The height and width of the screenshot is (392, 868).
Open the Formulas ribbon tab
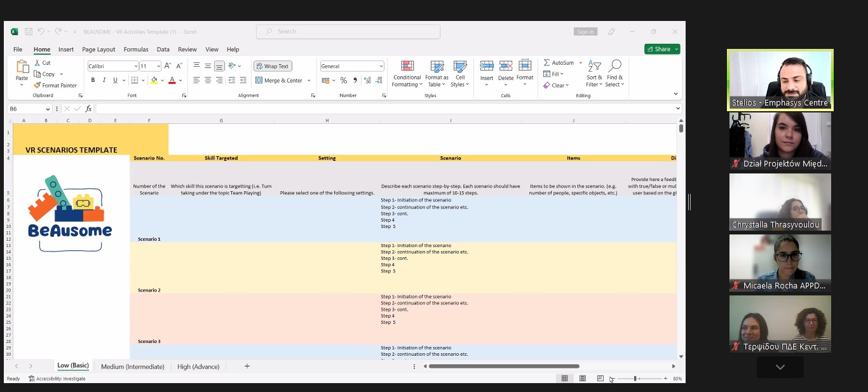point(136,50)
